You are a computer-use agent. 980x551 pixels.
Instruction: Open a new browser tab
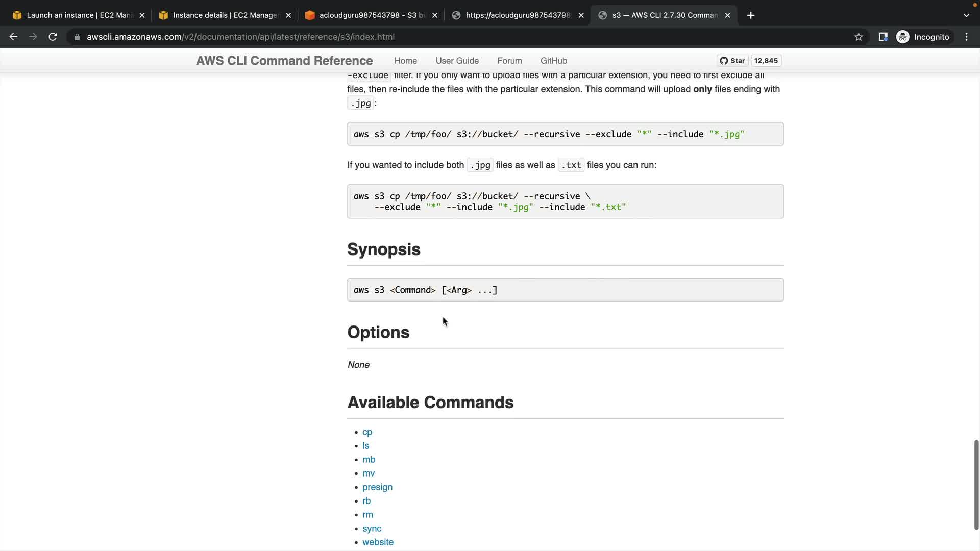tap(750, 15)
